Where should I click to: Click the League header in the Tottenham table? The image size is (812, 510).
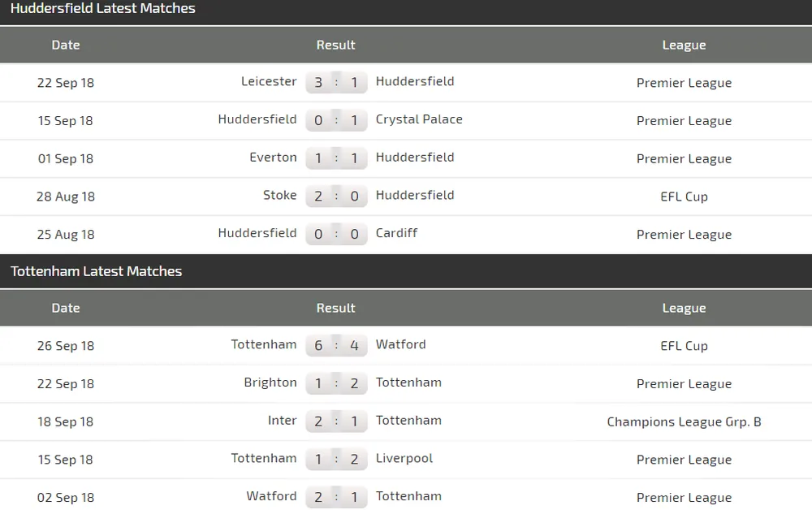click(x=684, y=309)
